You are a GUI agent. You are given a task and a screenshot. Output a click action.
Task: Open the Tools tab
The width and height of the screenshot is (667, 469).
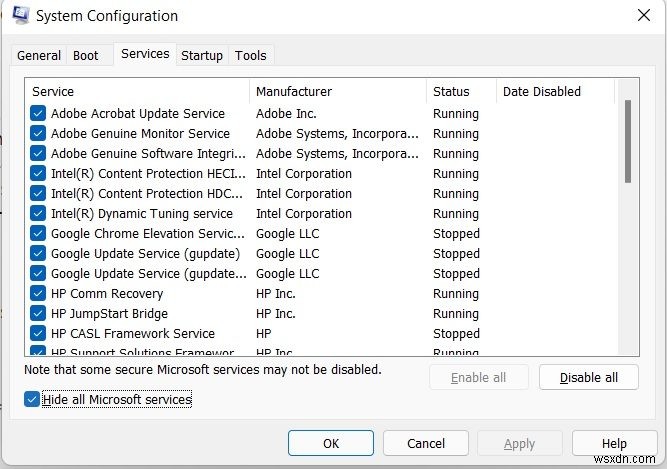tap(251, 56)
